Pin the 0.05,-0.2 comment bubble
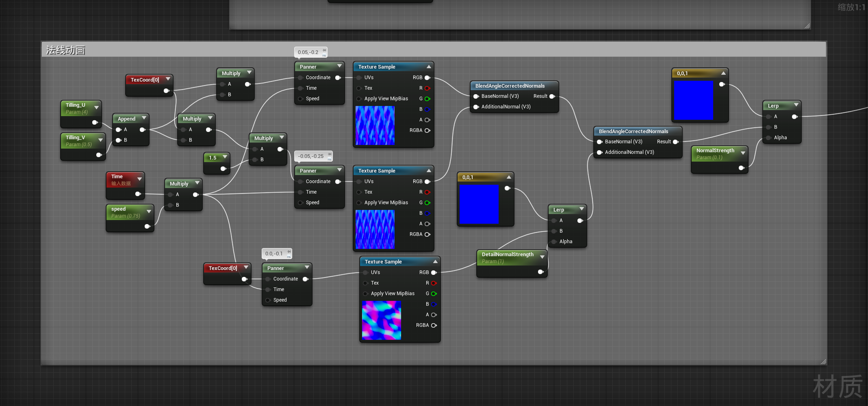The height and width of the screenshot is (406, 868). (x=324, y=50)
